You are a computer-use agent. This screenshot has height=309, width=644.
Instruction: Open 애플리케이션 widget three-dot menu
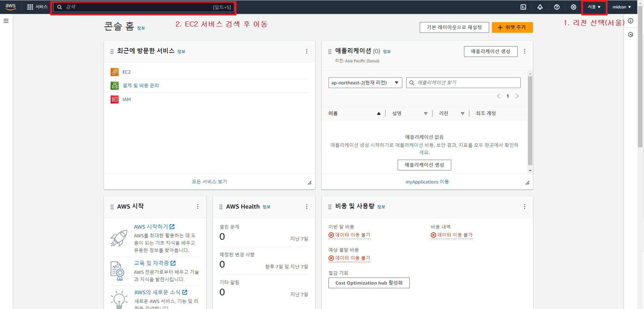pyautogui.click(x=525, y=51)
